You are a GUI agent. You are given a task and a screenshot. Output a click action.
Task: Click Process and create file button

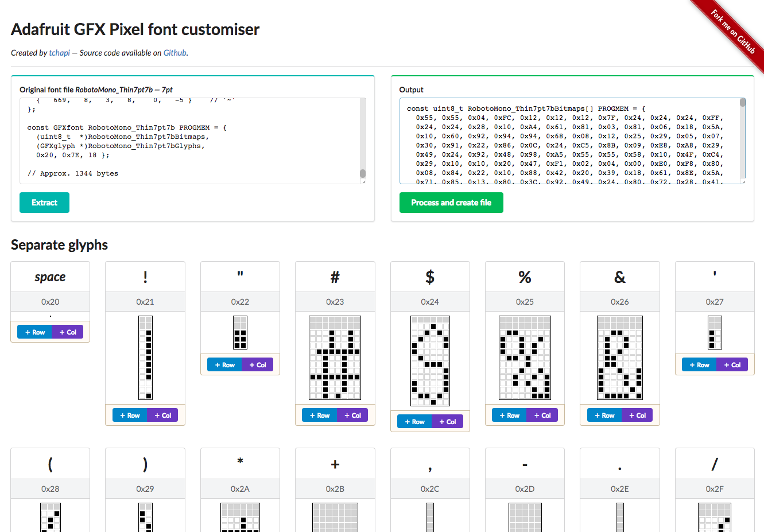451,203
